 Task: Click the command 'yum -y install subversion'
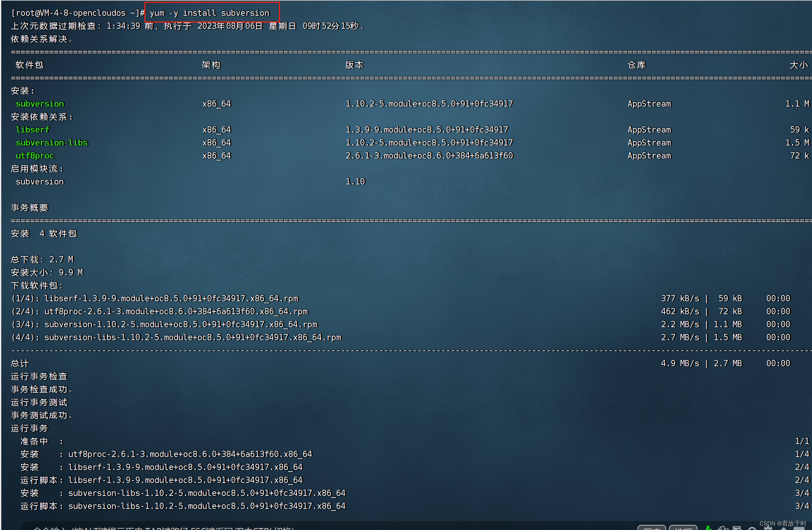point(210,13)
